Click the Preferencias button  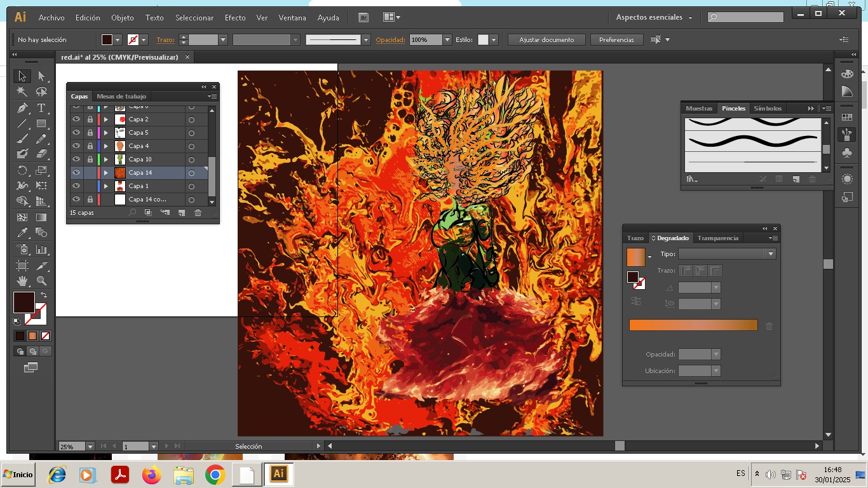click(x=616, y=39)
